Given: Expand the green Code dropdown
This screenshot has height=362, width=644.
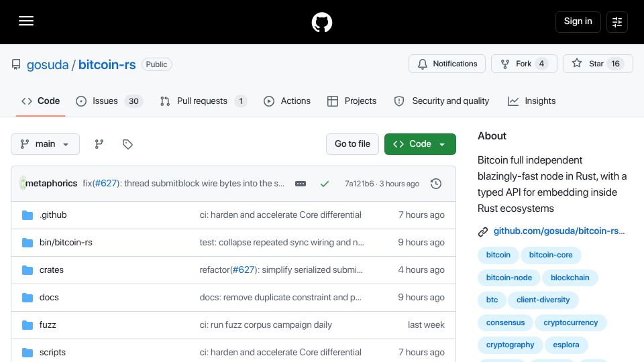Looking at the screenshot, I should pos(420,144).
